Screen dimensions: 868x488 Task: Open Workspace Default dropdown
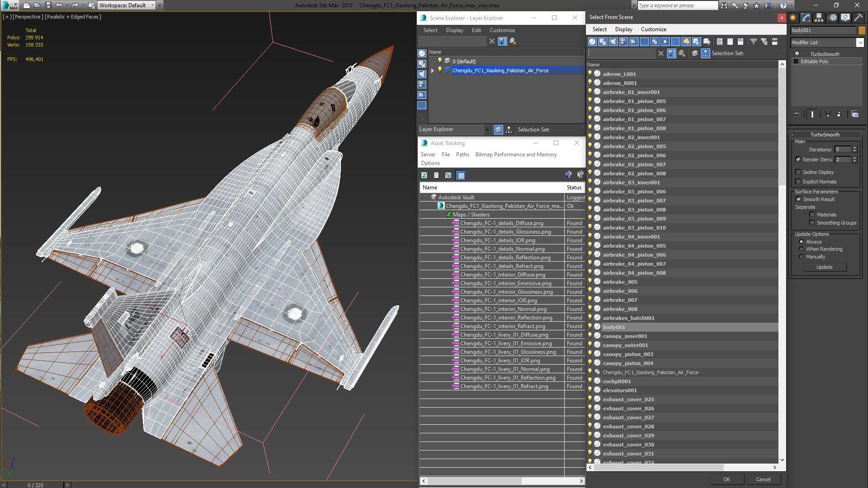[x=152, y=5]
